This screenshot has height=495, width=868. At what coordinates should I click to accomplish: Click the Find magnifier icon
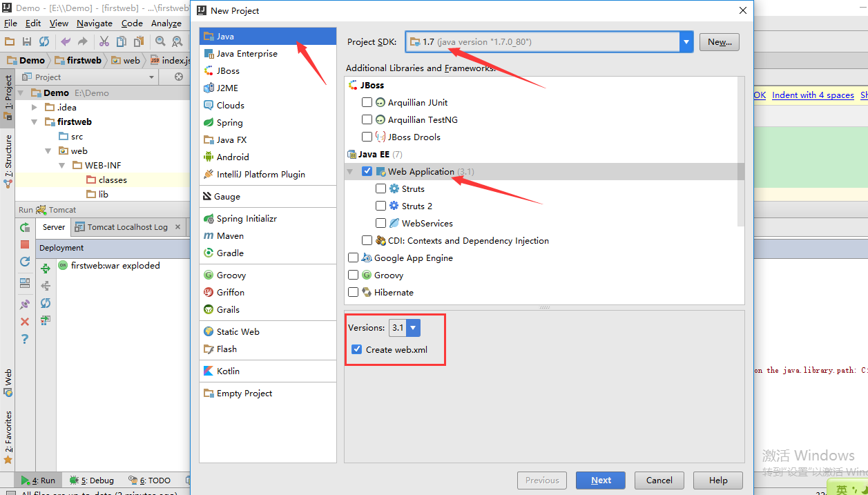click(x=160, y=41)
